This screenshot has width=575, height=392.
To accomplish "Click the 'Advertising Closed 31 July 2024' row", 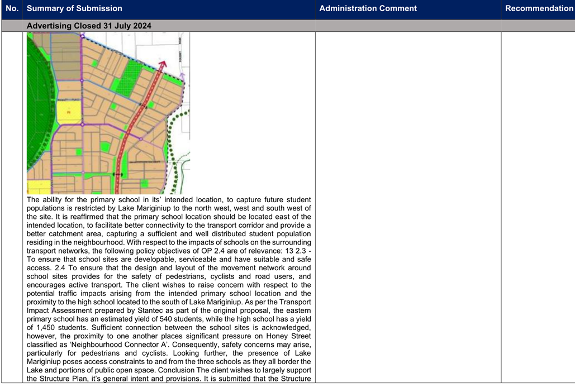I will coord(288,26).
